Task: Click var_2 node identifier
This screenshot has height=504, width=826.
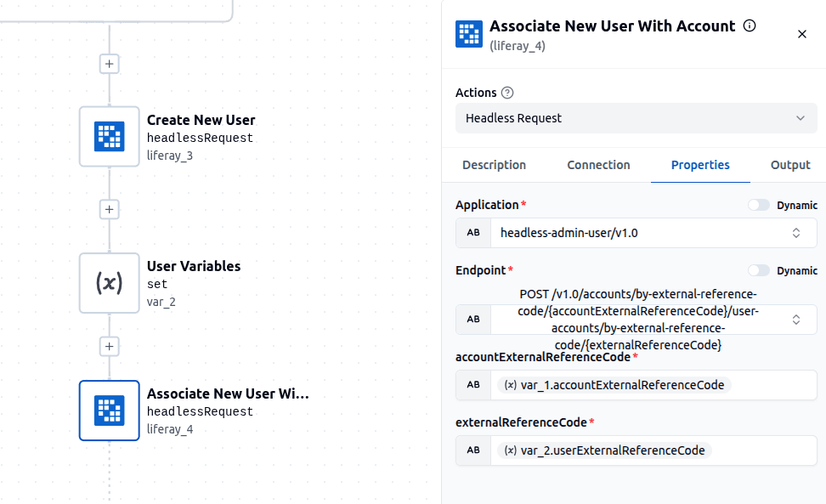Action: pos(161,303)
